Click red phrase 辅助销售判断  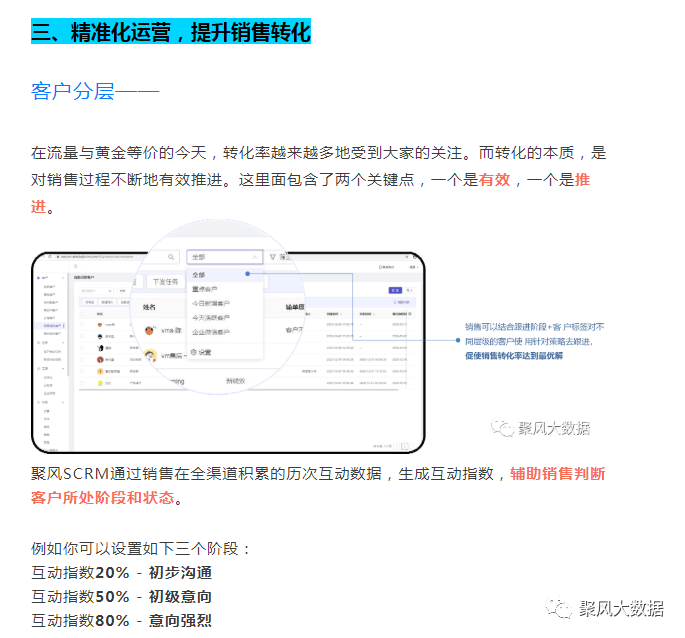point(557,474)
